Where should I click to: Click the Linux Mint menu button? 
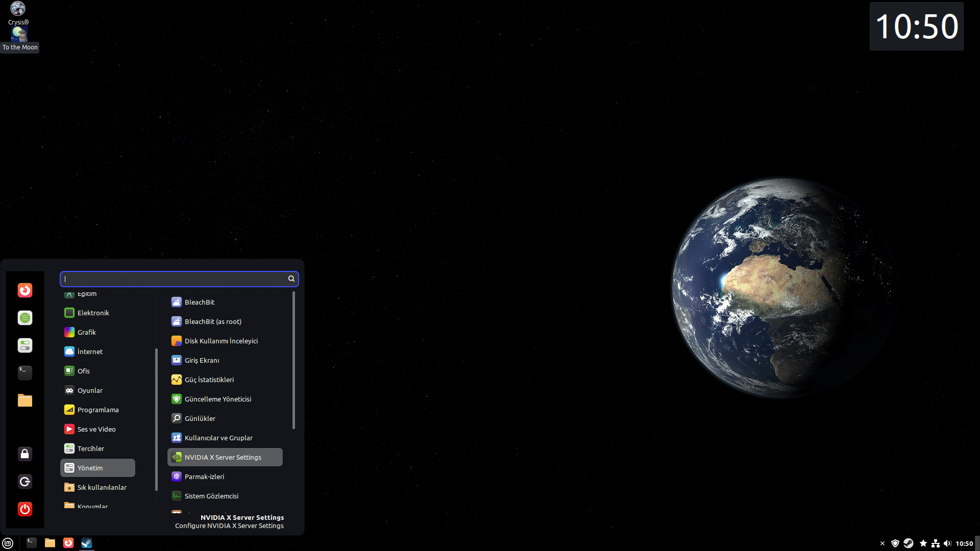pyautogui.click(x=8, y=543)
